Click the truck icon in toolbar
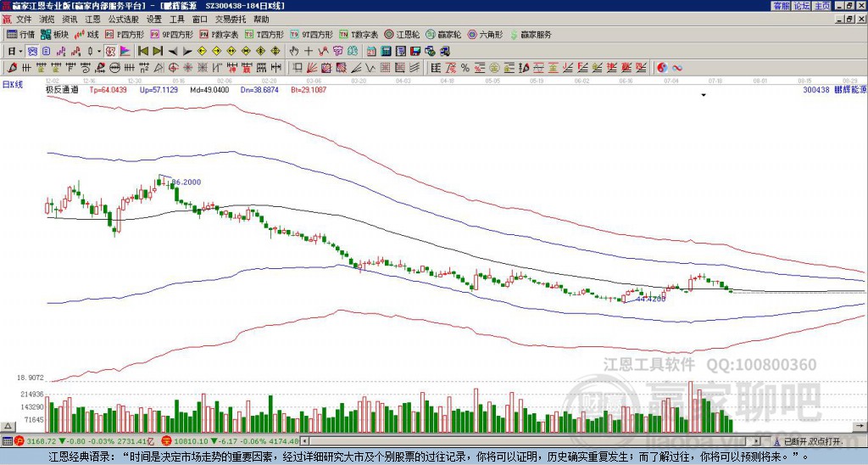Image resolution: width=868 pixels, height=465 pixels. click(x=445, y=52)
